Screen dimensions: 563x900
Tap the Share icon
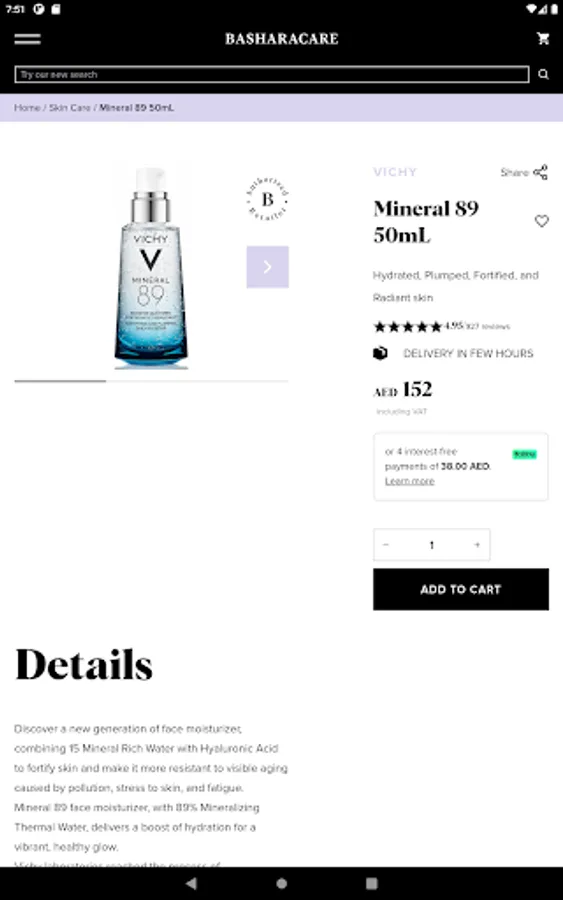[x=541, y=172]
